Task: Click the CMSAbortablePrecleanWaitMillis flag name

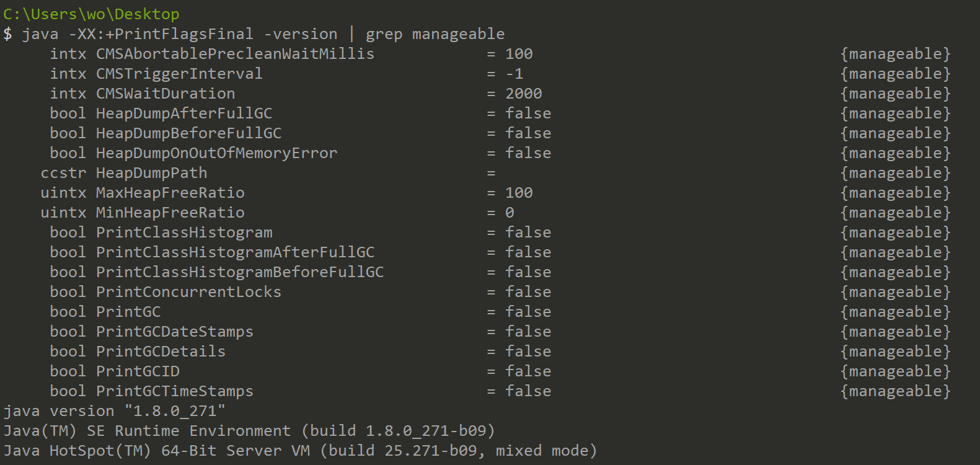Action: (x=235, y=54)
